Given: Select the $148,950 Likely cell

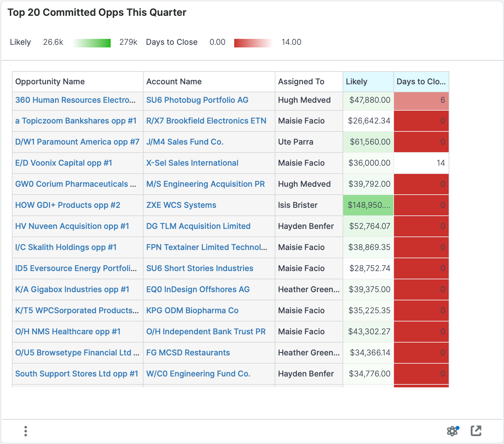Looking at the screenshot, I should coord(368,205).
